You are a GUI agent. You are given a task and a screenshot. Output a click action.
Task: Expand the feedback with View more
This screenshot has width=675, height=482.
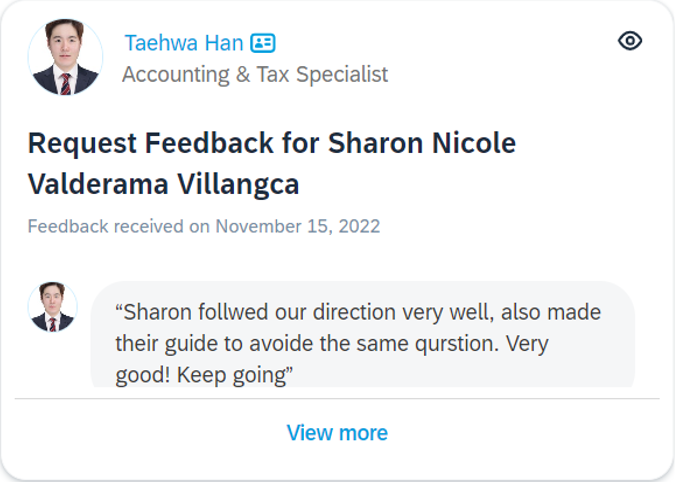click(x=337, y=433)
